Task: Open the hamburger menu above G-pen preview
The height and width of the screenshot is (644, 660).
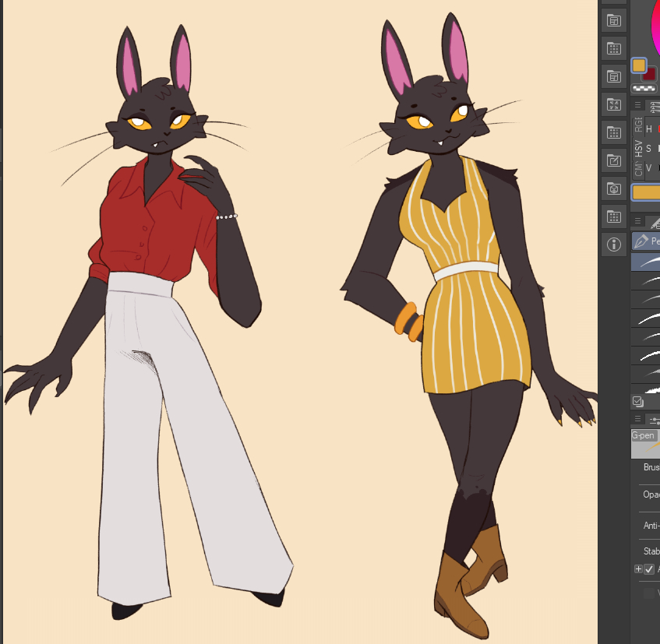Action: click(x=637, y=420)
